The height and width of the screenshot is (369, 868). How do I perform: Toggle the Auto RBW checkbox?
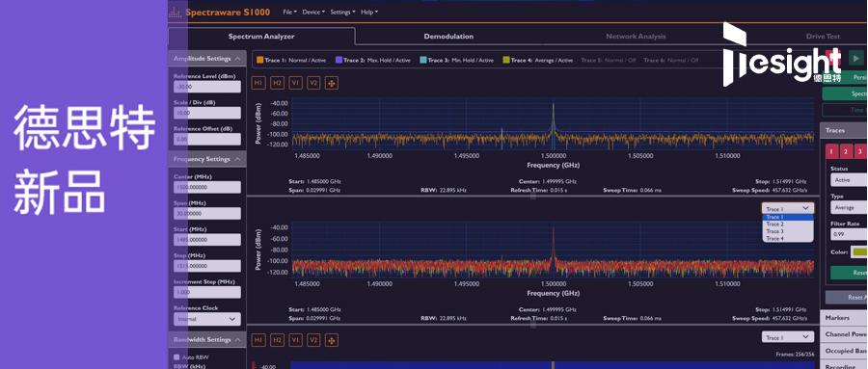tap(177, 357)
